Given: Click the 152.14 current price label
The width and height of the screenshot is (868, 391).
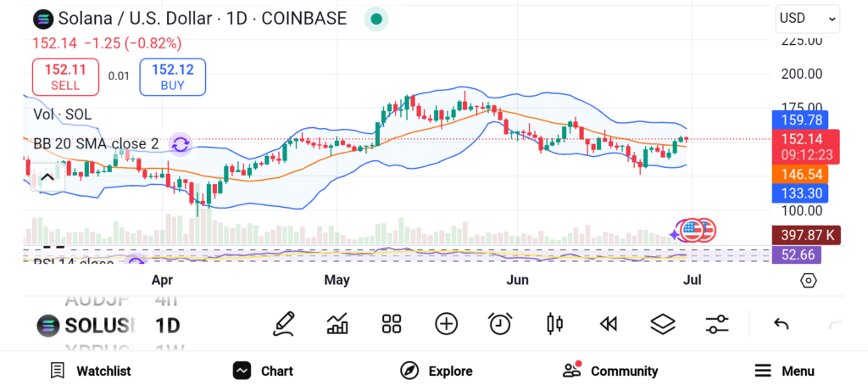Looking at the screenshot, I should pyautogui.click(x=806, y=146).
